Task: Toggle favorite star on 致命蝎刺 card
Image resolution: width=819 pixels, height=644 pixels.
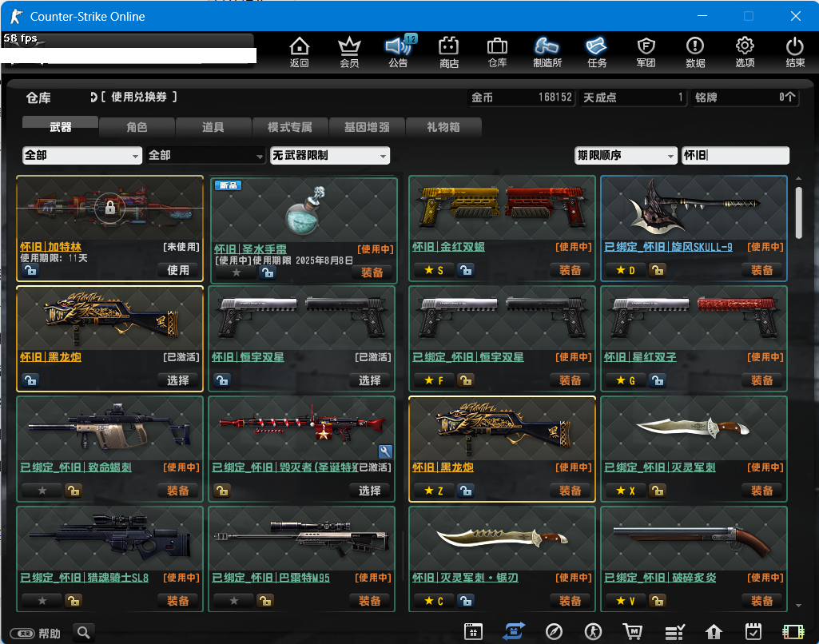Action: [x=42, y=491]
